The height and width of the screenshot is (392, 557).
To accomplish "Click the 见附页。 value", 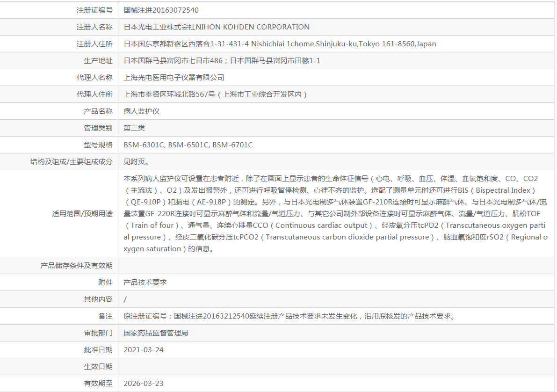I will [137, 162].
